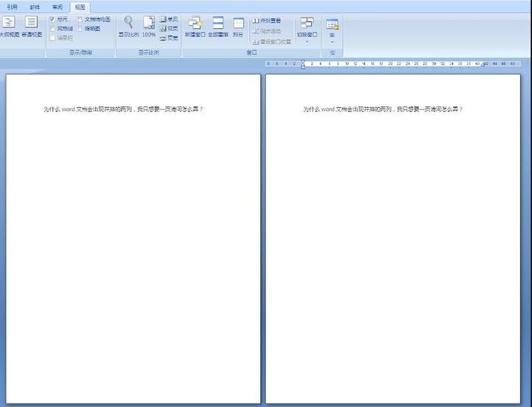Image resolution: width=532 pixels, height=407 pixels.
Task: Select the 视图 view tab
Action: [x=80, y=7]
